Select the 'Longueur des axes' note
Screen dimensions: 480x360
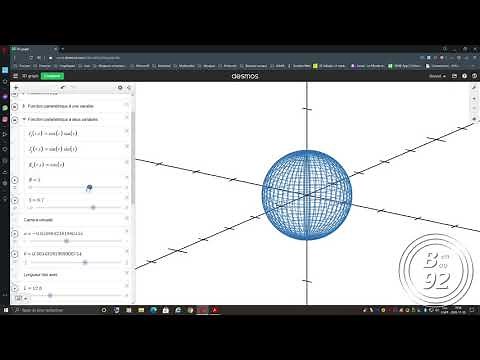point(41,275)
